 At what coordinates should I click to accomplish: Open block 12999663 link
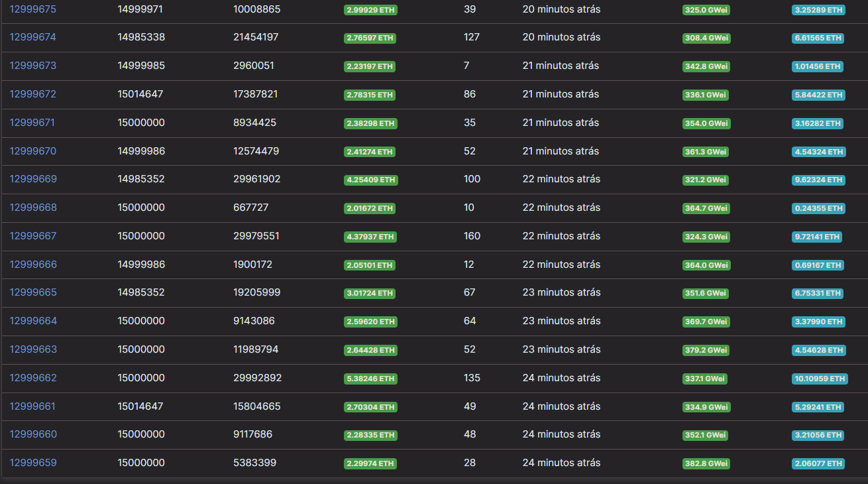[x=33, y=349]
